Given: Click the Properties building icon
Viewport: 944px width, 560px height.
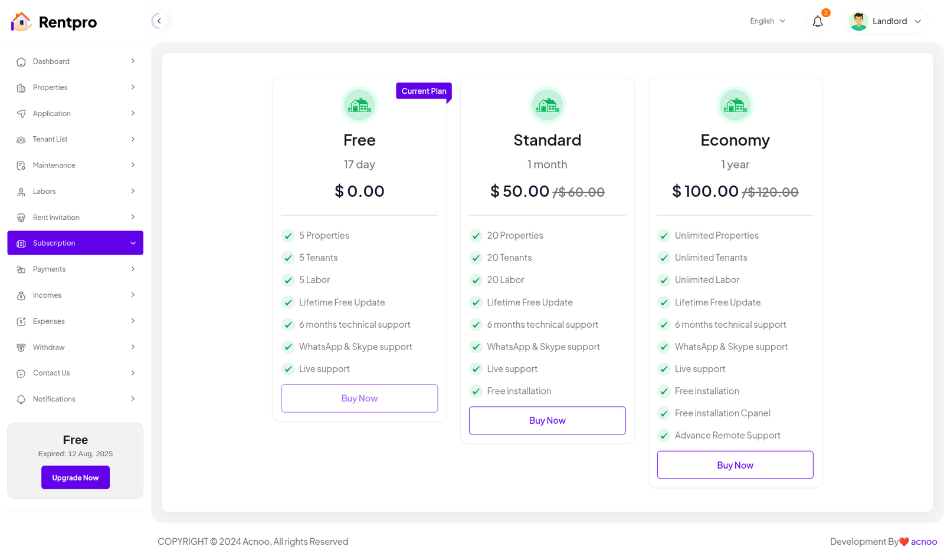Looking at the screenshot, I should coord(21,88).
